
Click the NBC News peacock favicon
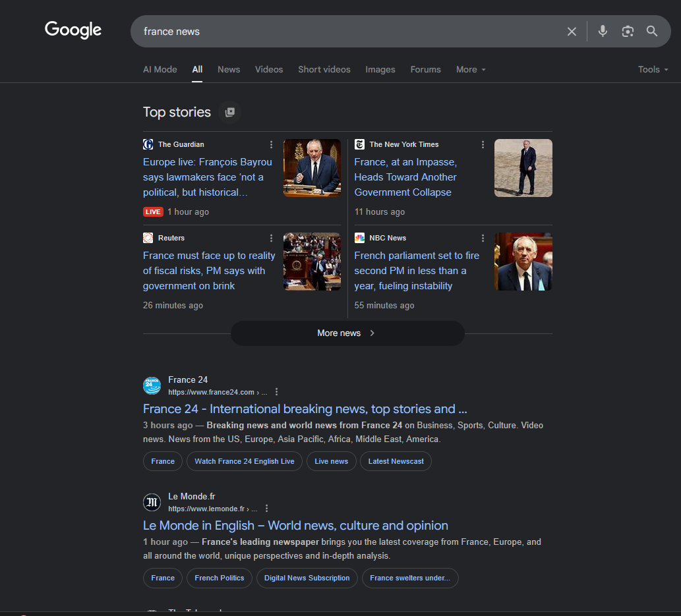359,238
